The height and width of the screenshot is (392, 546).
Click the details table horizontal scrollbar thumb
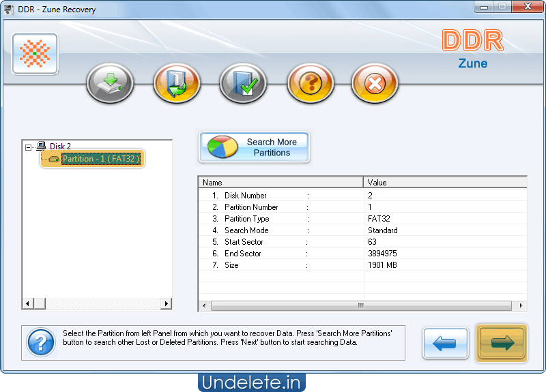[361, 305]
